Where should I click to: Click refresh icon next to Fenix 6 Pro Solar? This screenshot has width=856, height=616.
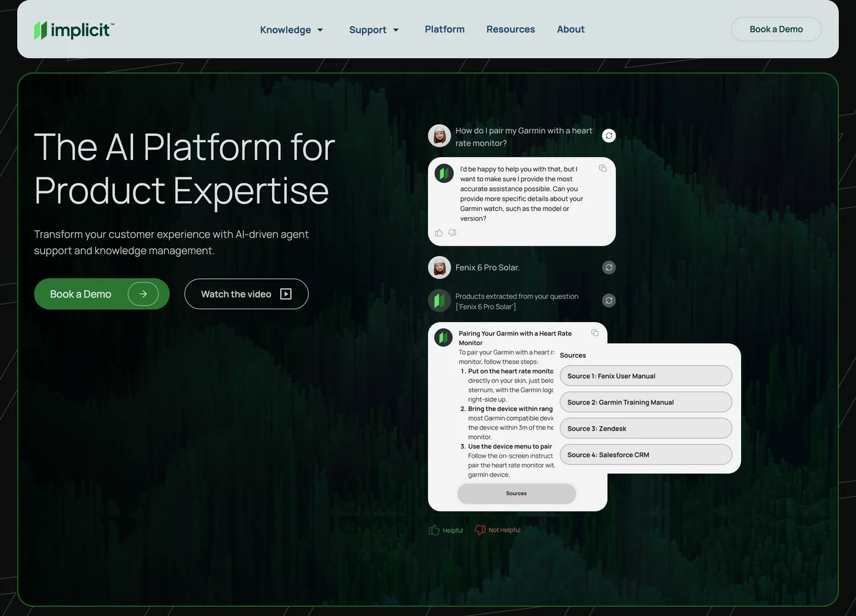coord(609,268)
